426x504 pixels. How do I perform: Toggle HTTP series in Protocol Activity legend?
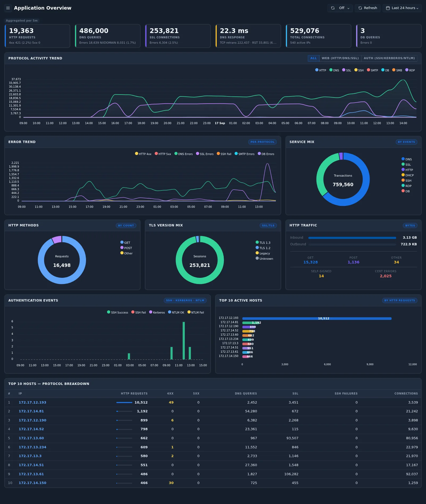[x=321, y=70]
